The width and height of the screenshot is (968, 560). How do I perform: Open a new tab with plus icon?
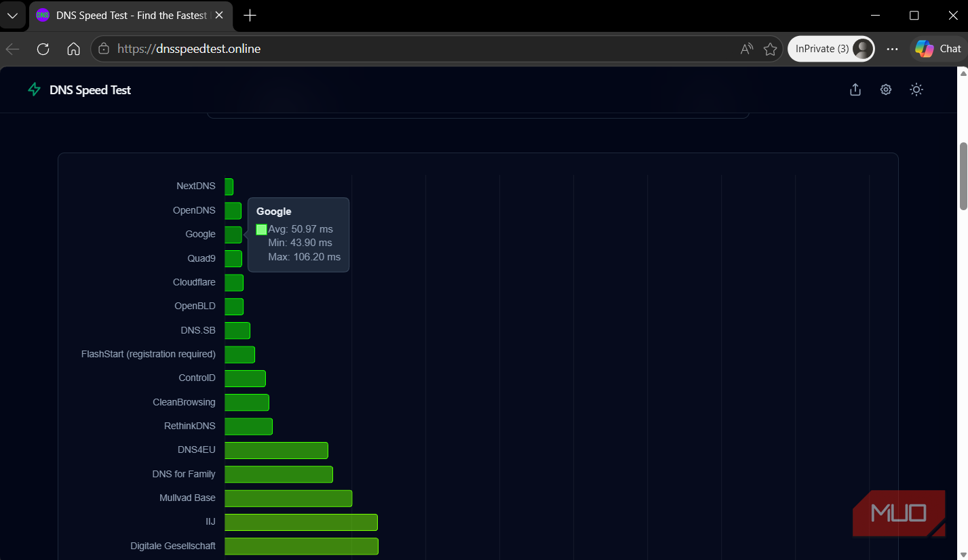coord(250,15)
